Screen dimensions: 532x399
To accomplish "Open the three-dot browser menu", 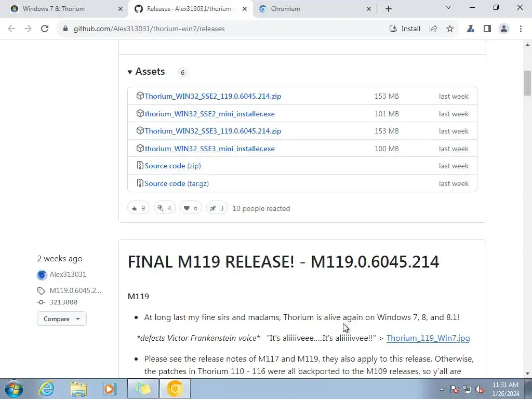I will click(521, 29).
